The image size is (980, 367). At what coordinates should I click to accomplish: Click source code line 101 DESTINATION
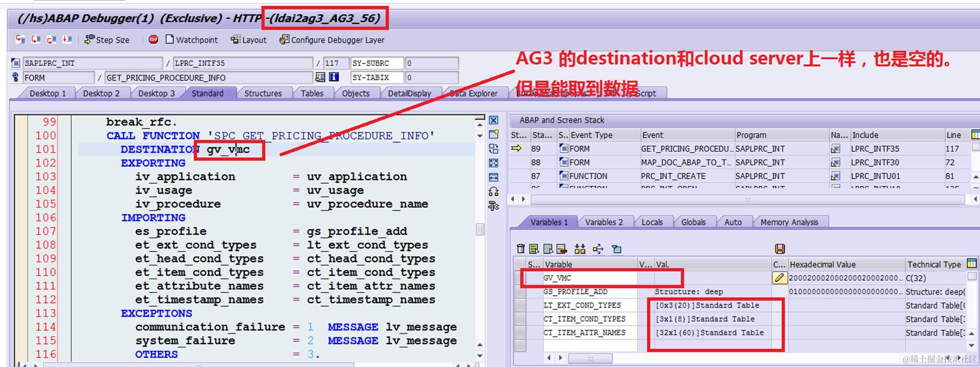click(x=276, y=149)
